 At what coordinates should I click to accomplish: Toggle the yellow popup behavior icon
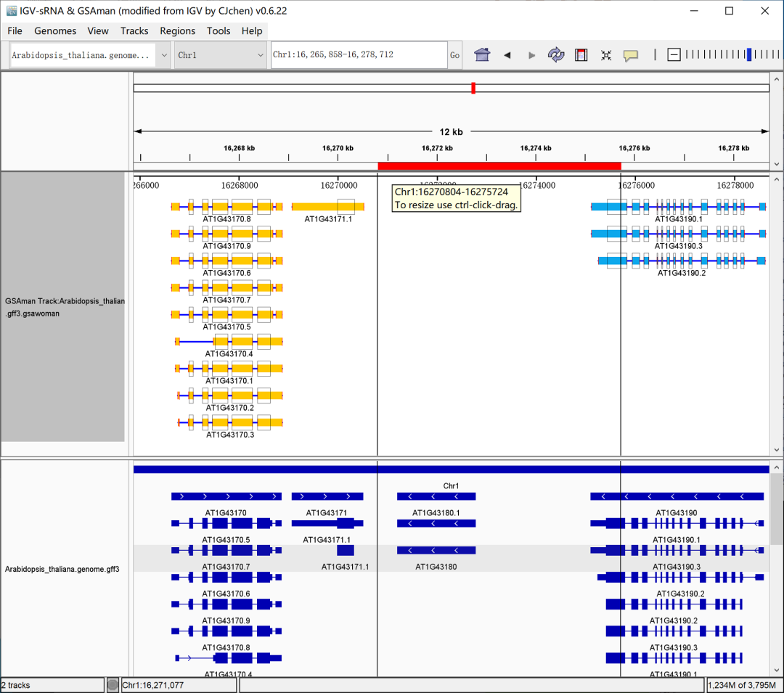click(631, 55)
